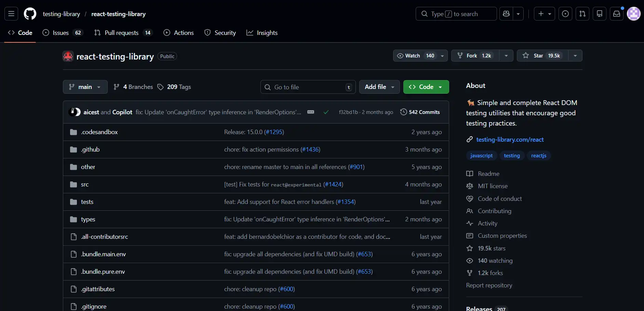644x311 pixels.
Task: Click the green commit status checkmark
Action: [326, 112]
